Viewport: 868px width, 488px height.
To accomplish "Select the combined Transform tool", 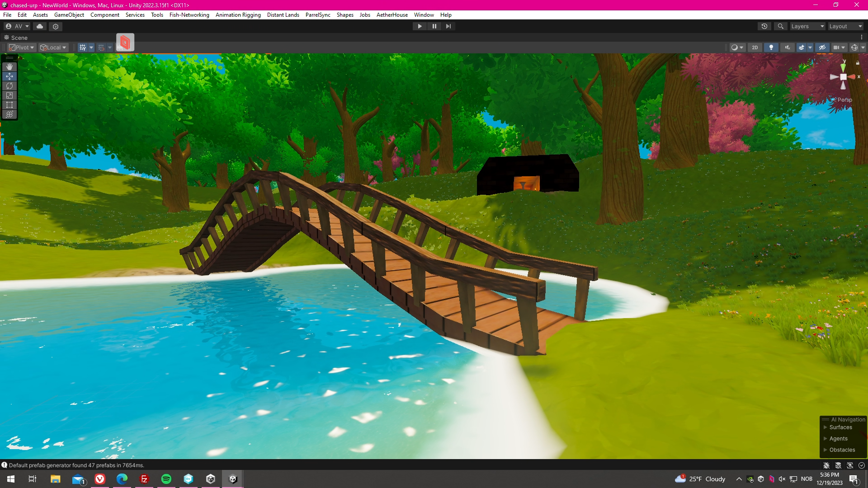I will coord(9,114).
